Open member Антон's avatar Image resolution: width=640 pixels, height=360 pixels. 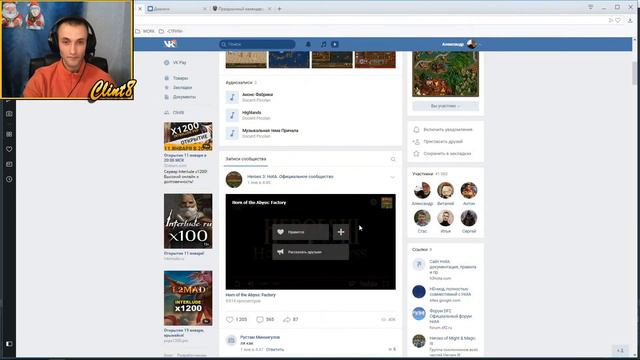(x=469, y=190)
